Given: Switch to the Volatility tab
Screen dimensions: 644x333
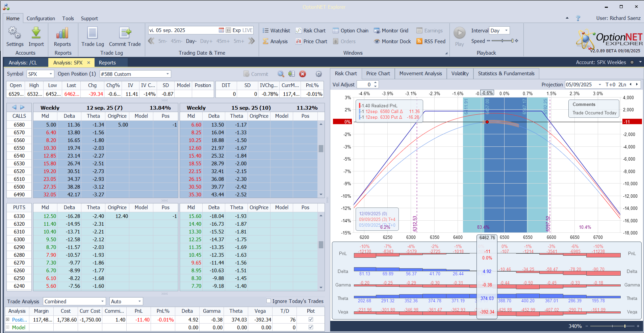Looking at the screenshot, I should pos(460,74).
